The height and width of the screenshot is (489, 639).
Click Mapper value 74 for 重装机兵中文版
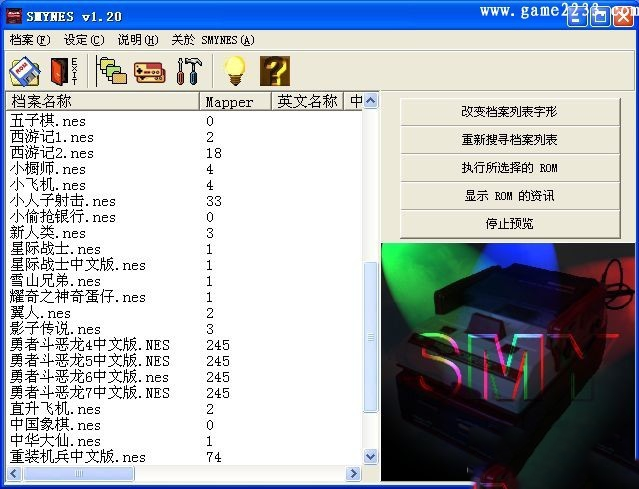point(214,457)
